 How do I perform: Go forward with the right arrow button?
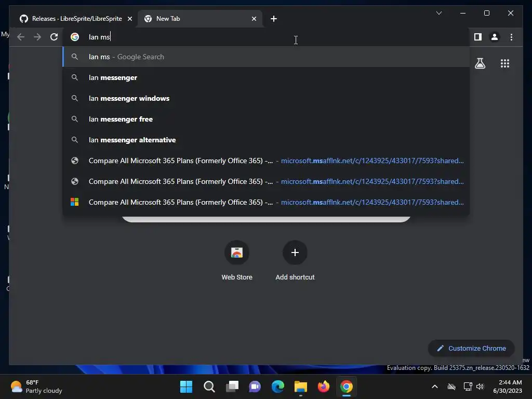(37, 37)
